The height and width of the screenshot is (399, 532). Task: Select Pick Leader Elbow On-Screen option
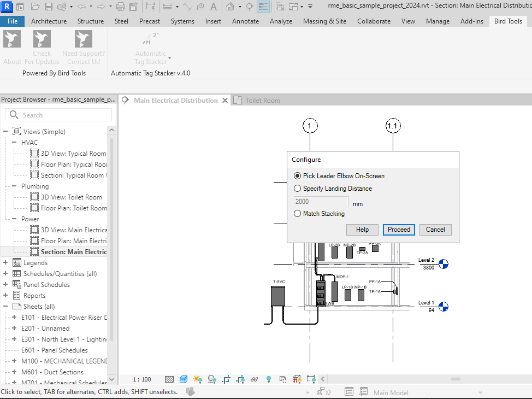pyautogui.click(x=297, y=176)
